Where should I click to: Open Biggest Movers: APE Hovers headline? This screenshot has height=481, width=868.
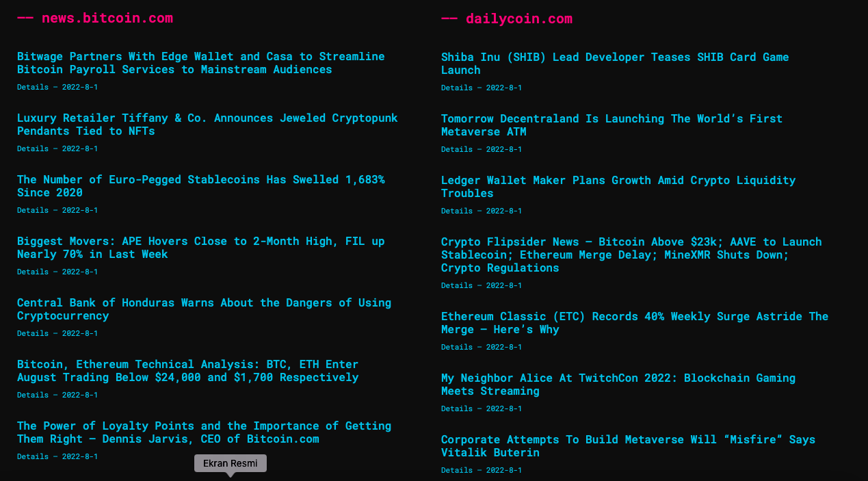click(201, 248)
